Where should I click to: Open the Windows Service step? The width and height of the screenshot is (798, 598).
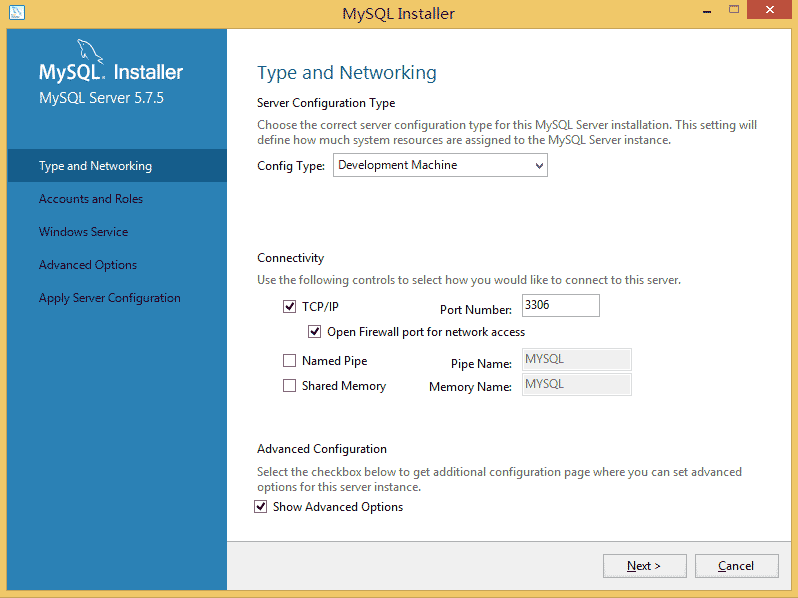pos(83,232)
